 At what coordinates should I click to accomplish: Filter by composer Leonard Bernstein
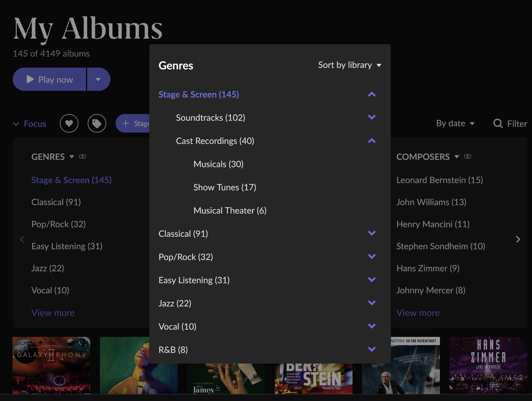click(439, 180)
